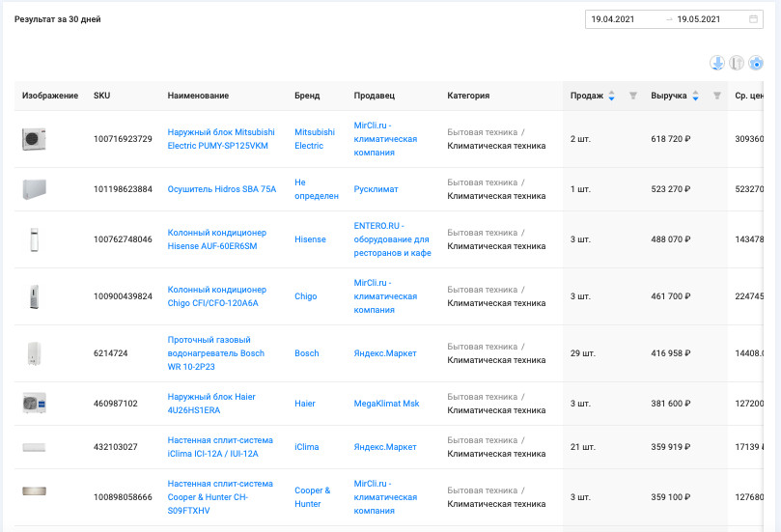Open table settings gear icon
The height and width of the screenshot is (532, 781).
coord(756,64)
